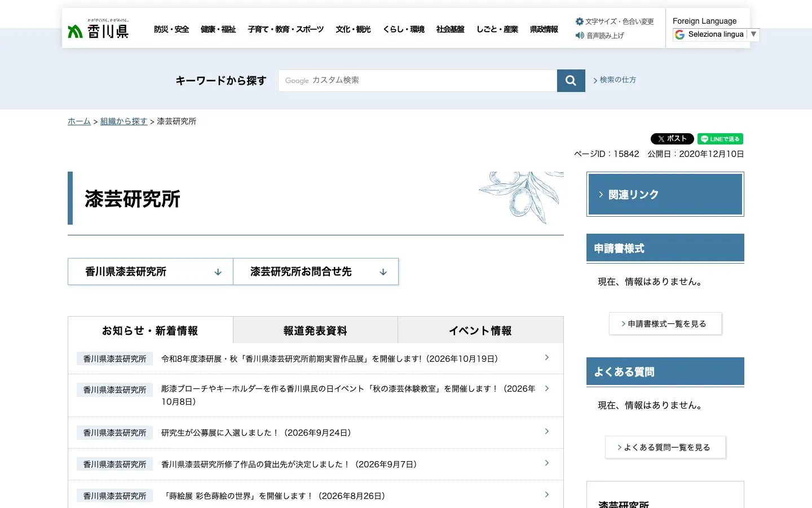Image resolution: width=812 pixels, height=508 pixels.
Task: Open しごと・産業 menu
Action: 497,29
